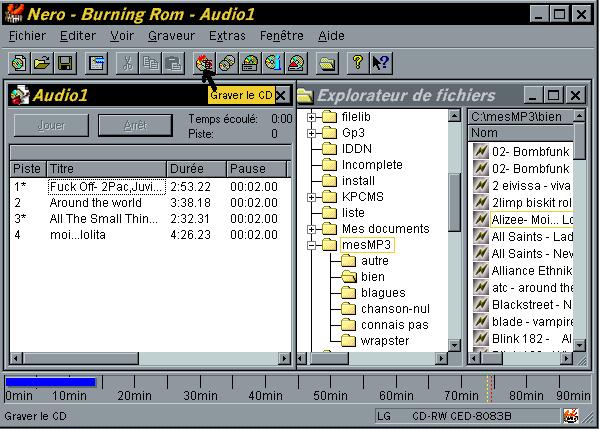Image resolution: width=600 pixels, height=429 pixels.
Task: Click the choose recorder drive icon
Action: [250, 63]
